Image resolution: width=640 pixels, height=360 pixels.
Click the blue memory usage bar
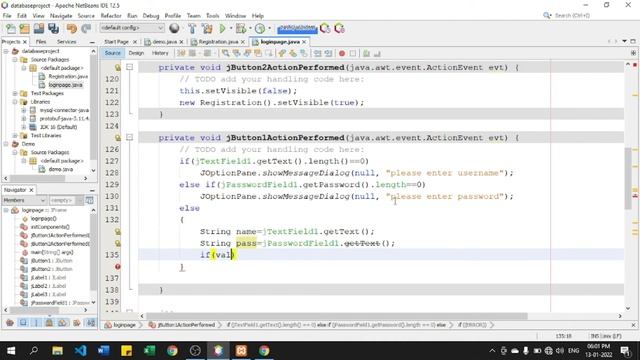[297, 28]
